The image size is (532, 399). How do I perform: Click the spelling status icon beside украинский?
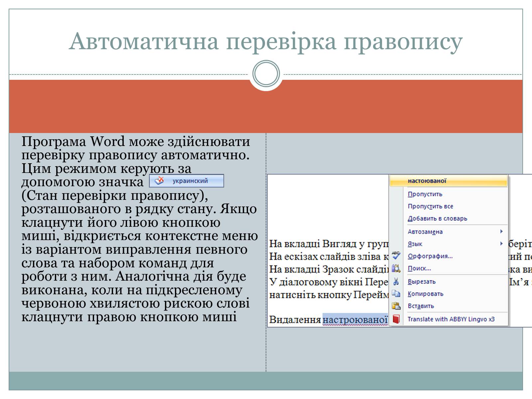tap(160, 181)
